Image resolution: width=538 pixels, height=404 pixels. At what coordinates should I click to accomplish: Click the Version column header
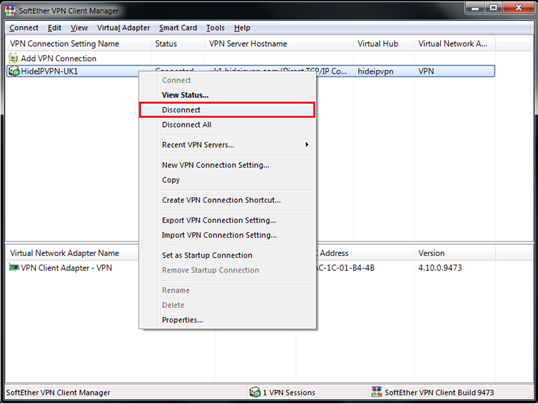point(455,253)
